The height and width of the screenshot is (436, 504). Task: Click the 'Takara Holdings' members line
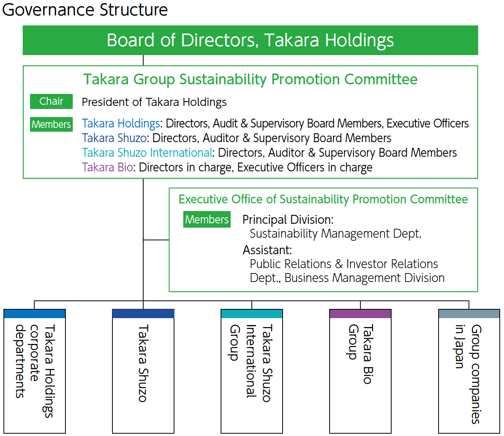pyautogui.click(x=275, y=124)
